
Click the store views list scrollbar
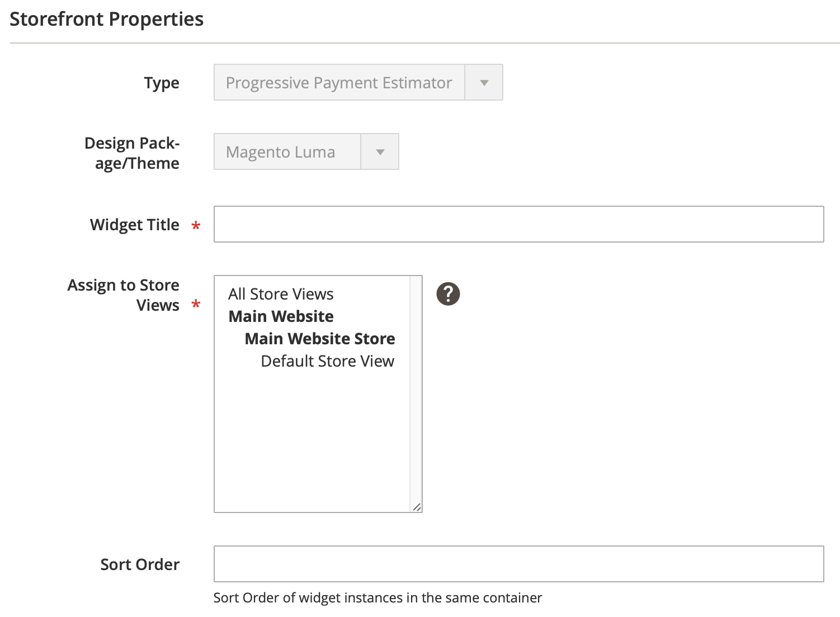(416, 391)
